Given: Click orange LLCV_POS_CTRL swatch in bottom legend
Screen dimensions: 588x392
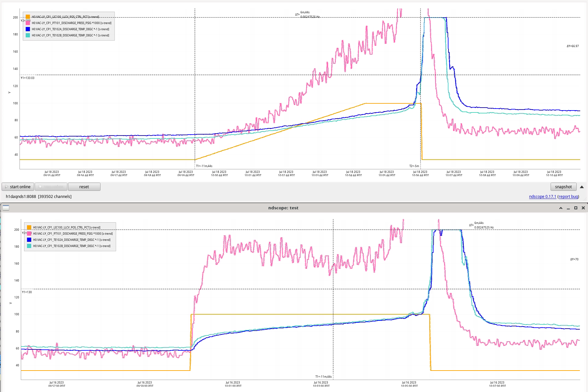Looking at the screenshot, I should [x=29, y=228].
